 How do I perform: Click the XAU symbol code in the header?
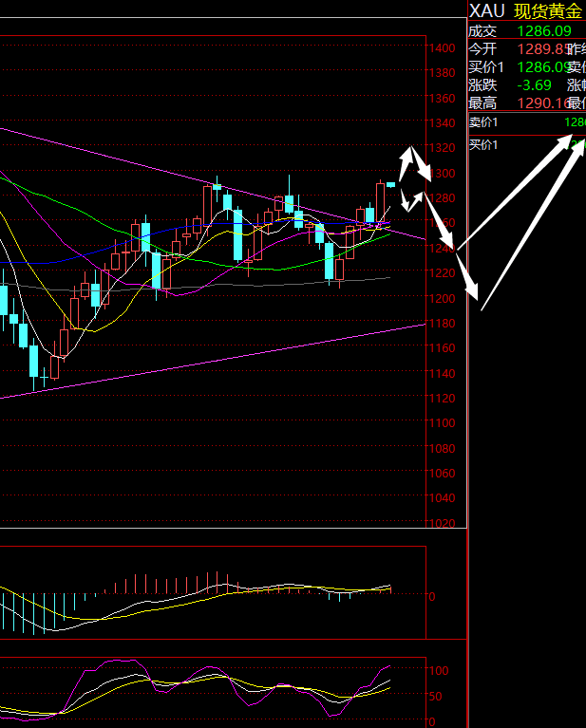[x=486, y=10]
